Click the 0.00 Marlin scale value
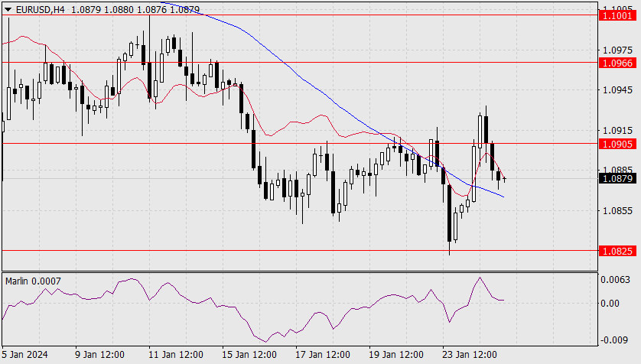The width and height of the screenshot is (641, 364). [610, 303]
